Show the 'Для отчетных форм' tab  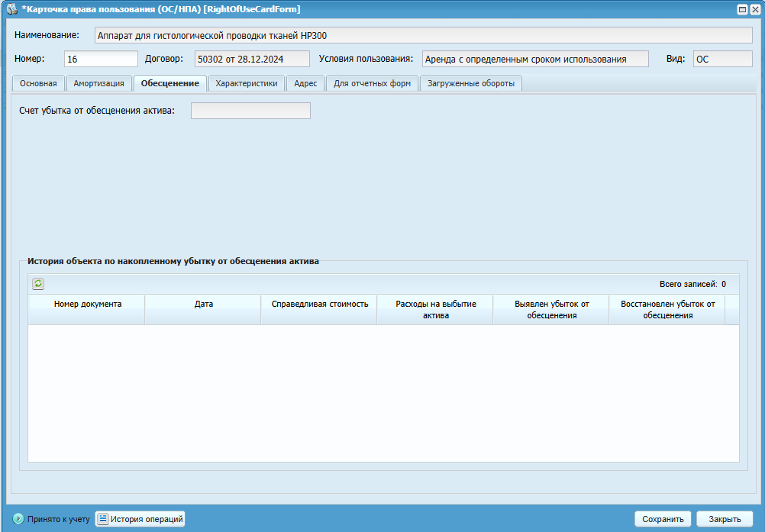click(372, 83)
